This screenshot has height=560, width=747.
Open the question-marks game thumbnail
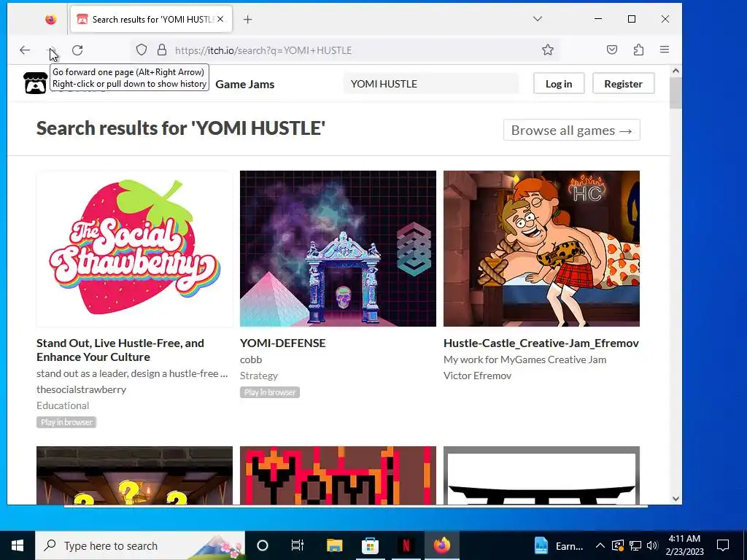(134, 475)
